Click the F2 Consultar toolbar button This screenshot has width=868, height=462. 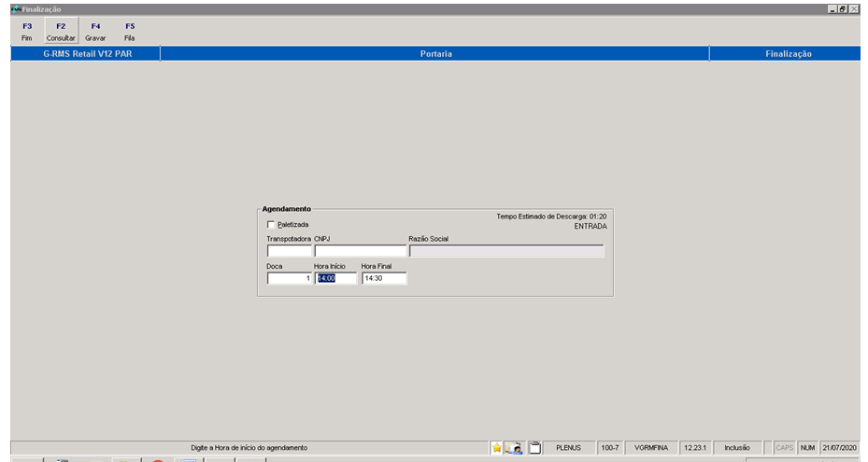(x=61, y=32)
